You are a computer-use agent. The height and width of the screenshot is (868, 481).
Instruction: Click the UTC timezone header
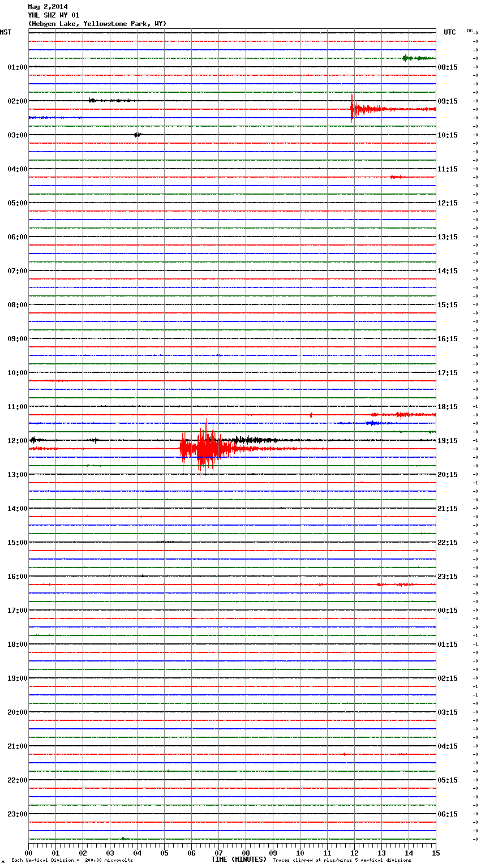click(450, 32)
